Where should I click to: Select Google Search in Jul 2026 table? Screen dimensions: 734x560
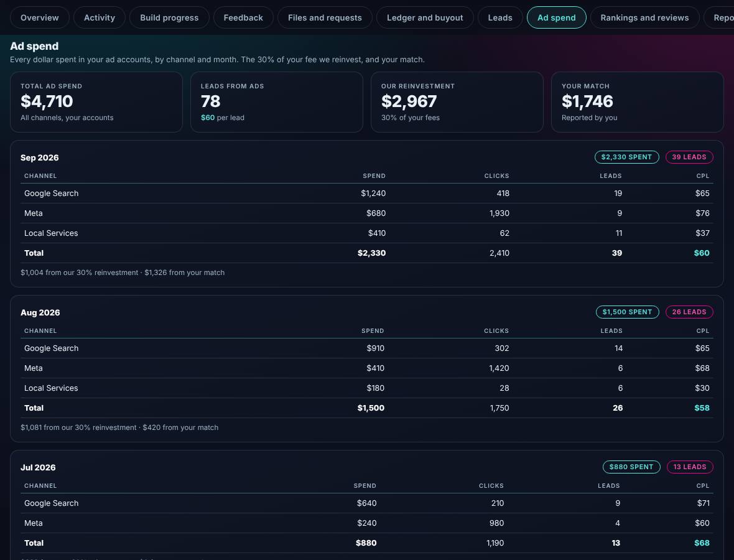tap(367, 503)
